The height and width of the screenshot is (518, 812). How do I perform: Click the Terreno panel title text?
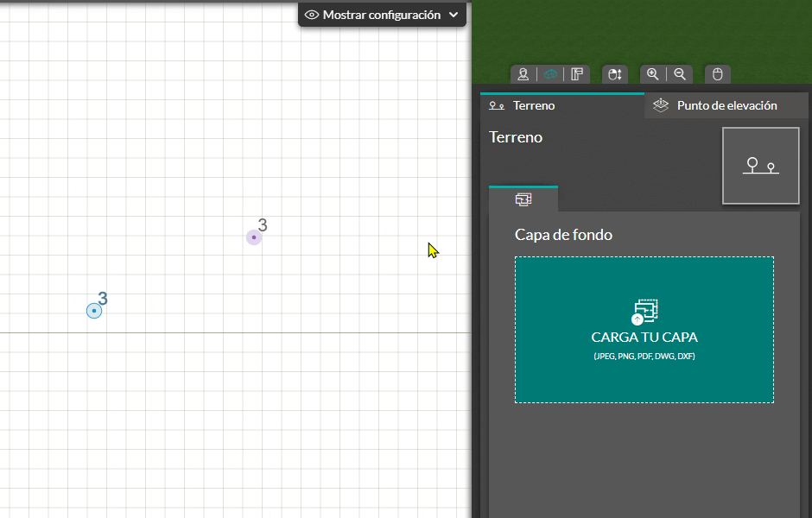click(x=516, y=137)
